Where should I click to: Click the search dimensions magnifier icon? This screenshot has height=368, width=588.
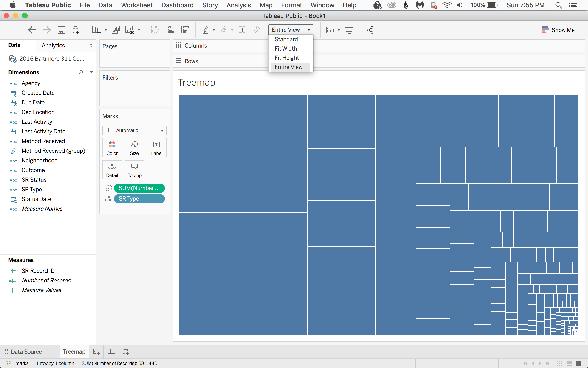tap(81, 72)
